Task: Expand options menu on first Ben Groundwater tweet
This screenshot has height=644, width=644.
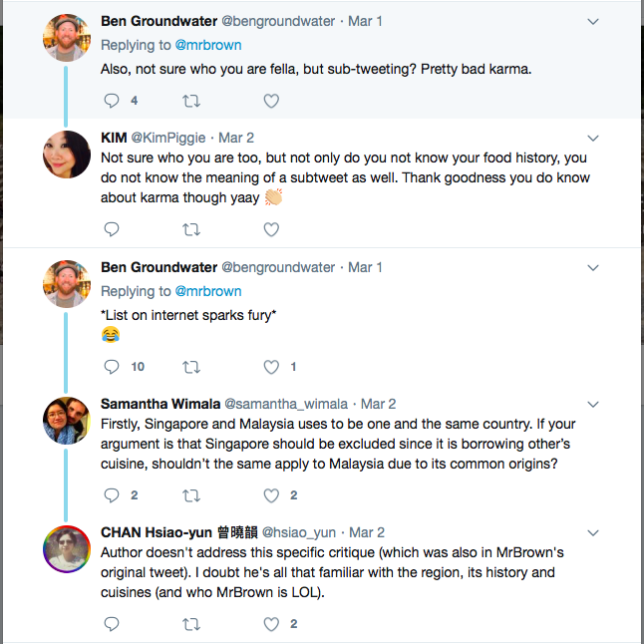Action: [593, 21]
